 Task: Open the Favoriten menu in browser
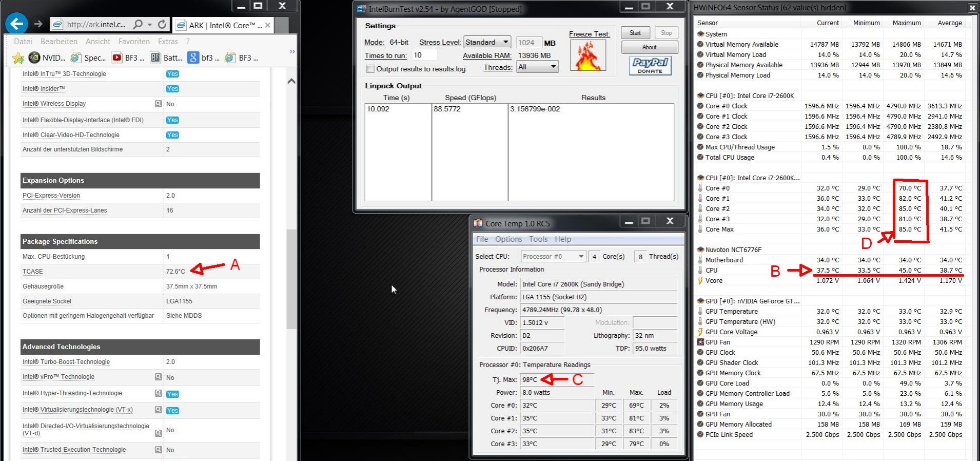[x=134, y=42]
